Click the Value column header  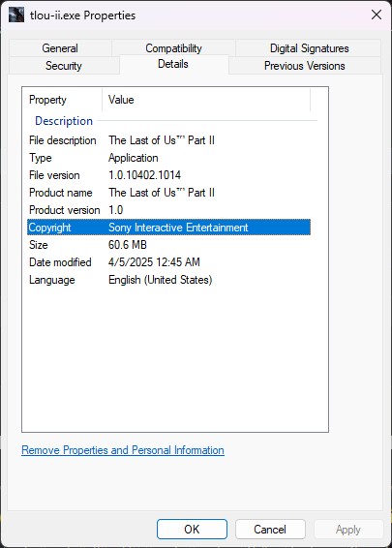click(206, 100)
